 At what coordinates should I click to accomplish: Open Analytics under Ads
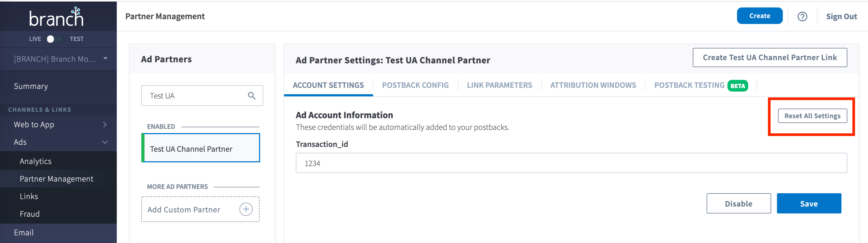pyautogui.click(x=35, y=161)
